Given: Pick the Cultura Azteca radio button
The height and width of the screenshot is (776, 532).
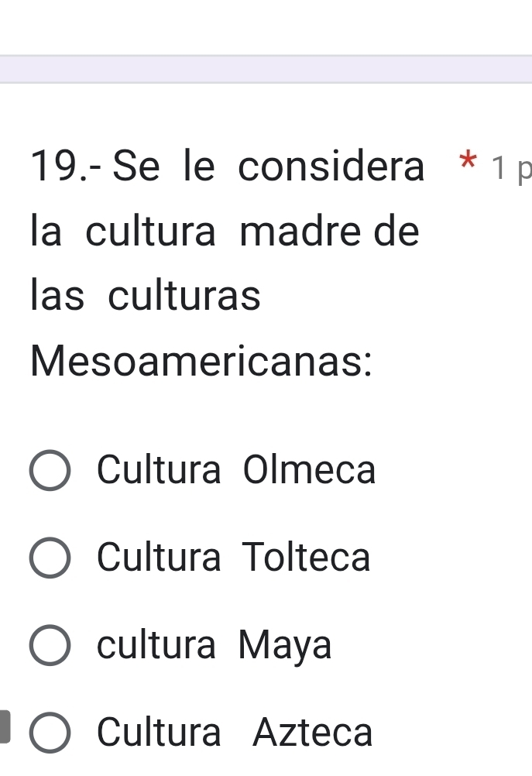Looking at the screenshot, I should click(50, 734).
